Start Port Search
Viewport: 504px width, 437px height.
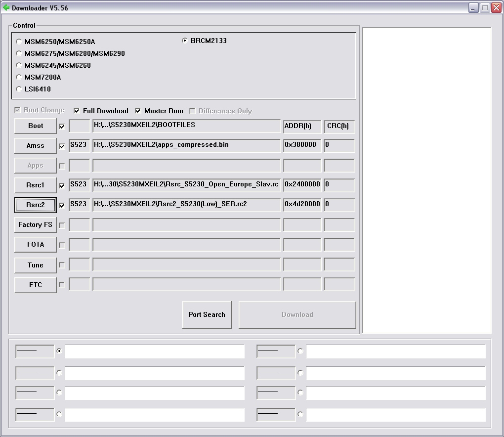(x=207, y=314)
